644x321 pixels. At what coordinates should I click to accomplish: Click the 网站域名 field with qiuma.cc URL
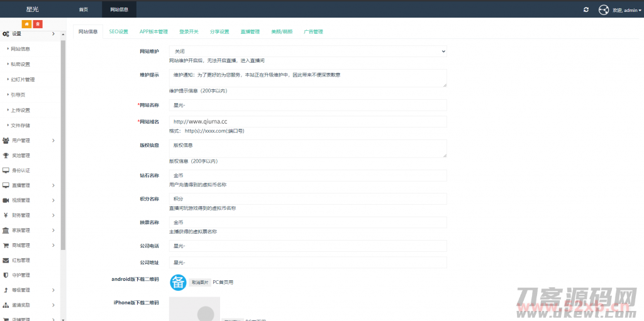pyautogui.click(x=308, y=121)
